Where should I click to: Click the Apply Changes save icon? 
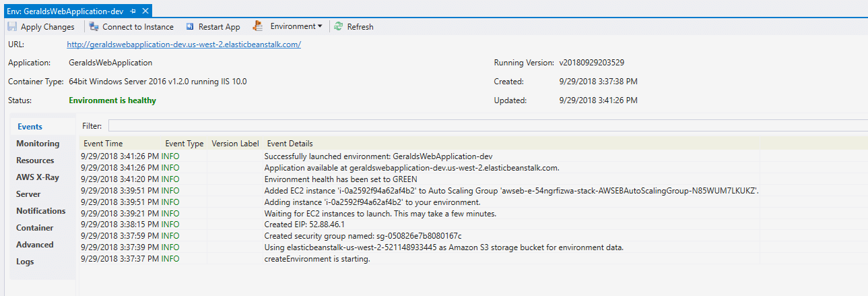coord(12,27)
